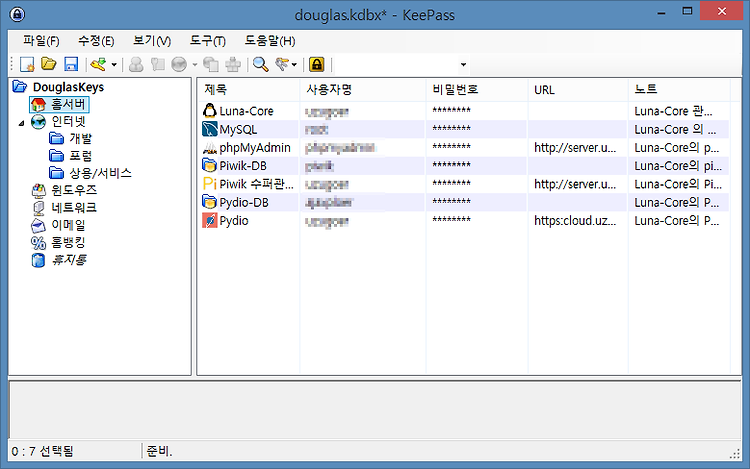Select the phpMyAdmin entry icon
The height and width of the screenshot is (469, 750).
click(x=210, y=148)
